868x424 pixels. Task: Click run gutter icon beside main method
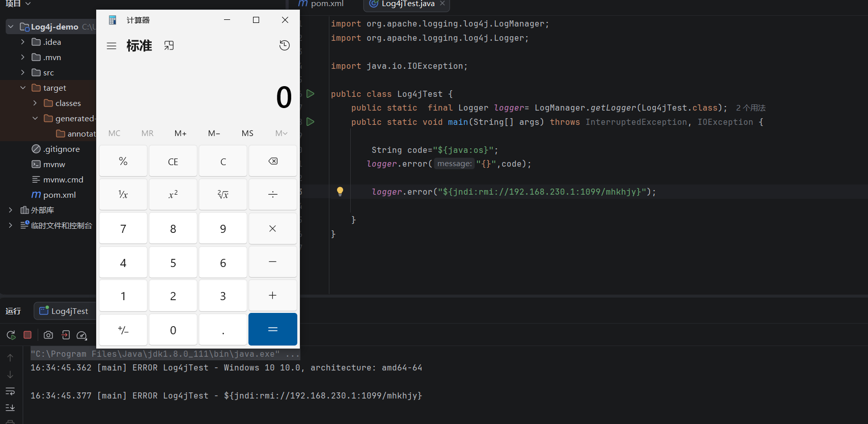310,122
